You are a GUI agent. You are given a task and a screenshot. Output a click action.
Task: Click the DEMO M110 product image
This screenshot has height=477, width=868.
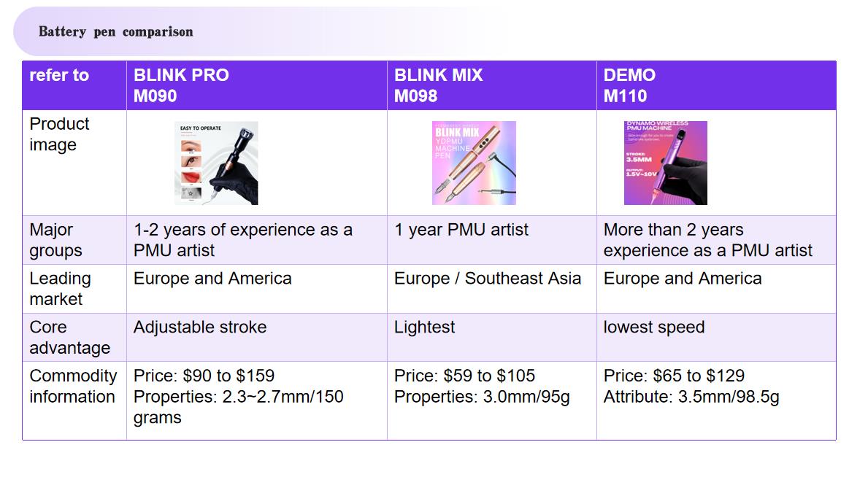pos(665,163)
